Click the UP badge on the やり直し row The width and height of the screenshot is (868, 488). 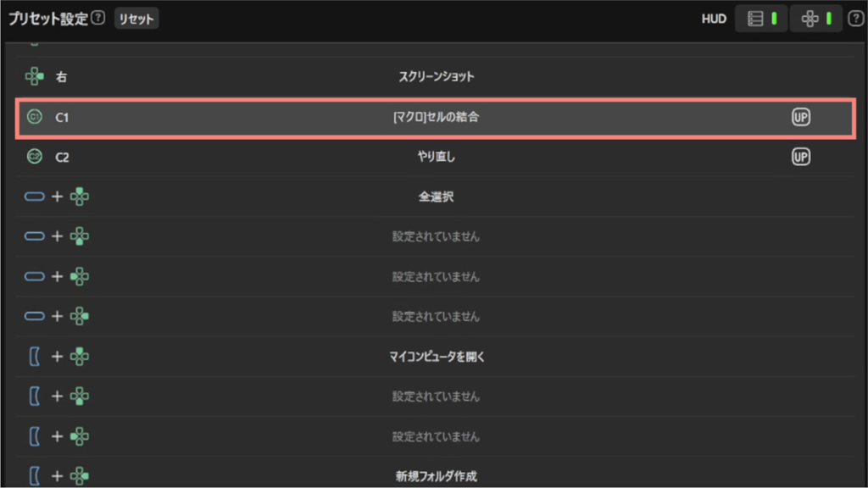point(800,157)
